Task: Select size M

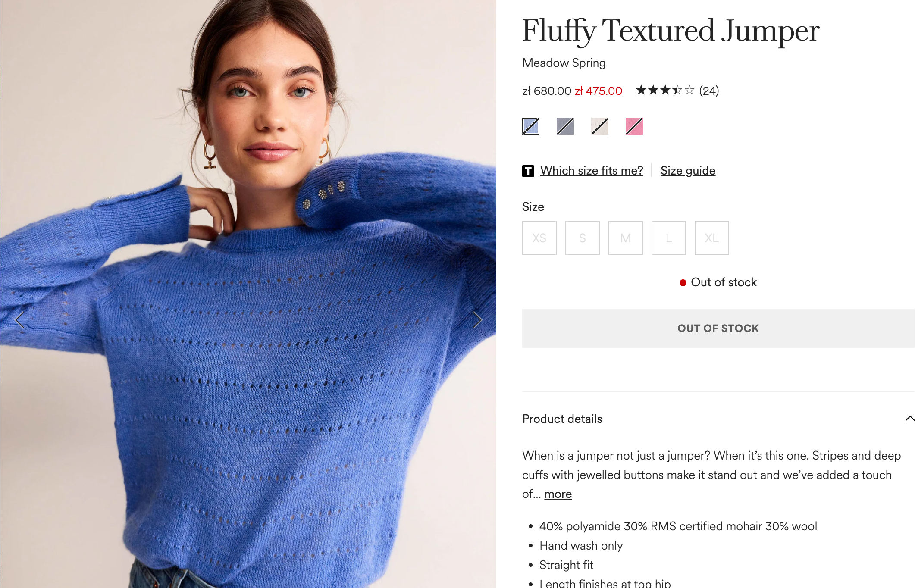Action: [x=626, y=238]
